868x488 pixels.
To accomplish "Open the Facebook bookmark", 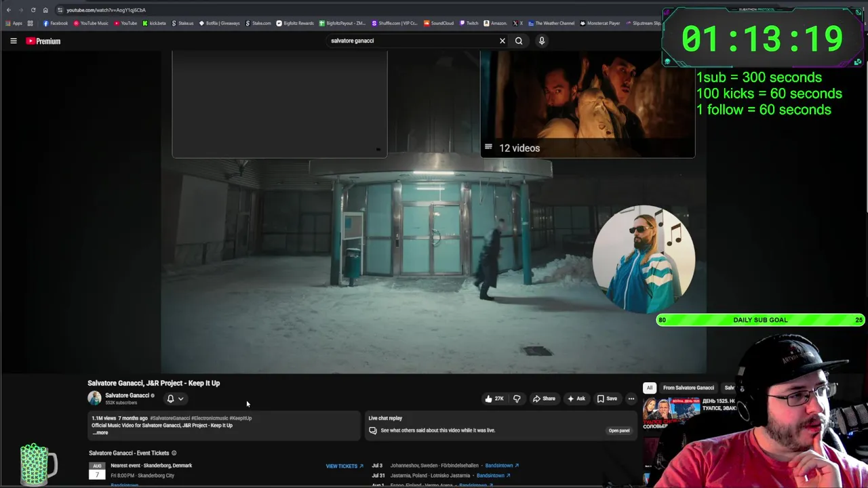I will coord(56,23).
